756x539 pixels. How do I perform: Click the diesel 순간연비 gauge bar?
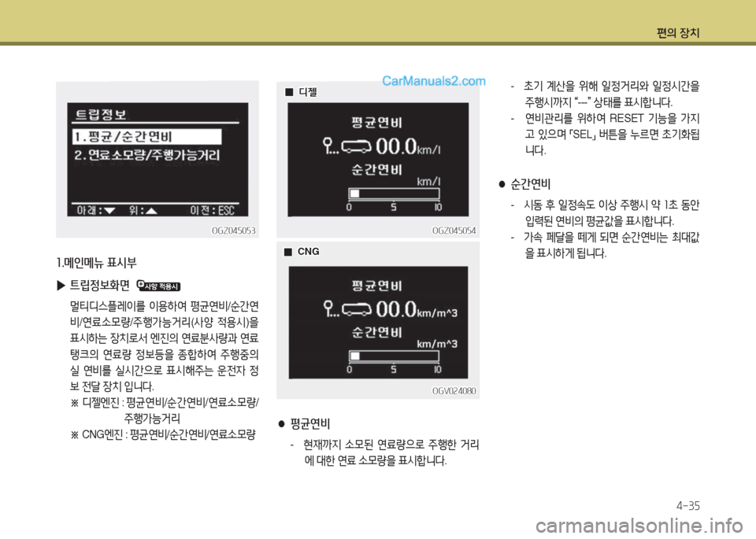(394, 194)
